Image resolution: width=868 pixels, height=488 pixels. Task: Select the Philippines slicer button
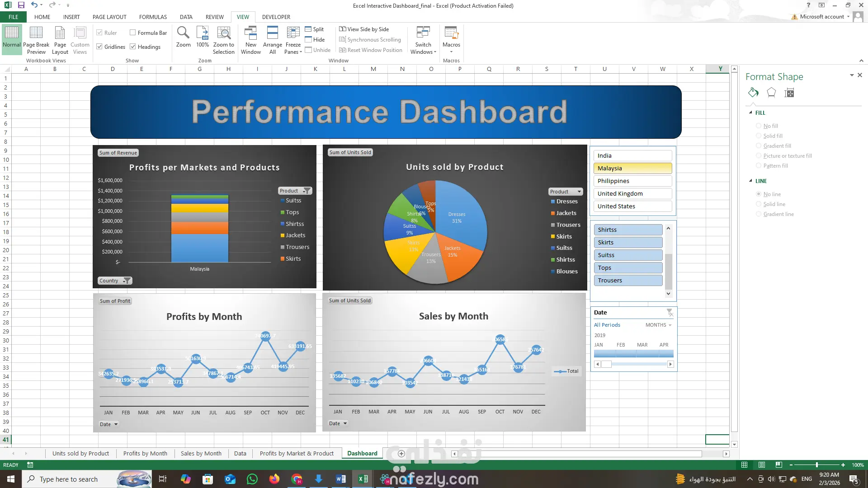tap(632, 181)
